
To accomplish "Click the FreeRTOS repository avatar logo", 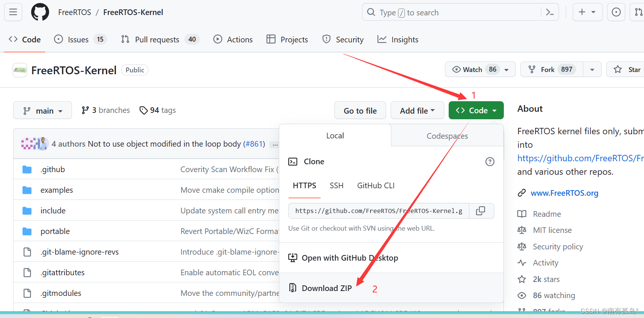I will [x=20, y=70].
